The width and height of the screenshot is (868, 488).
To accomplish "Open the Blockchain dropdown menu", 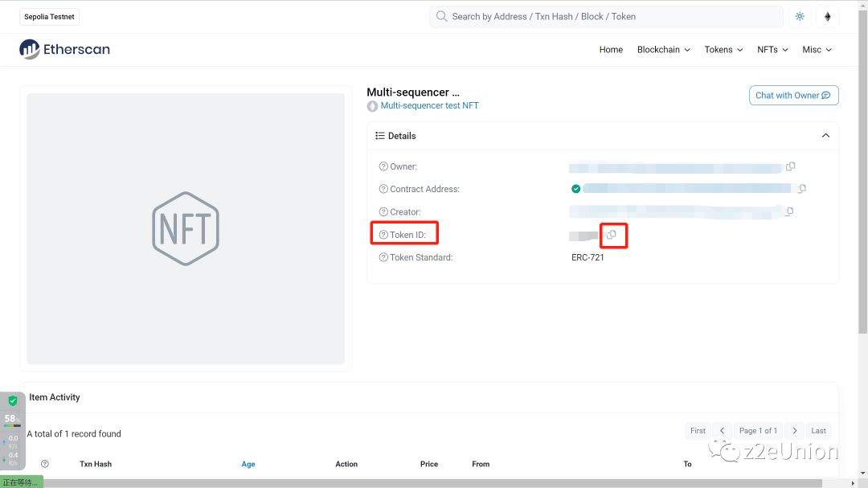I will point(663,50).
